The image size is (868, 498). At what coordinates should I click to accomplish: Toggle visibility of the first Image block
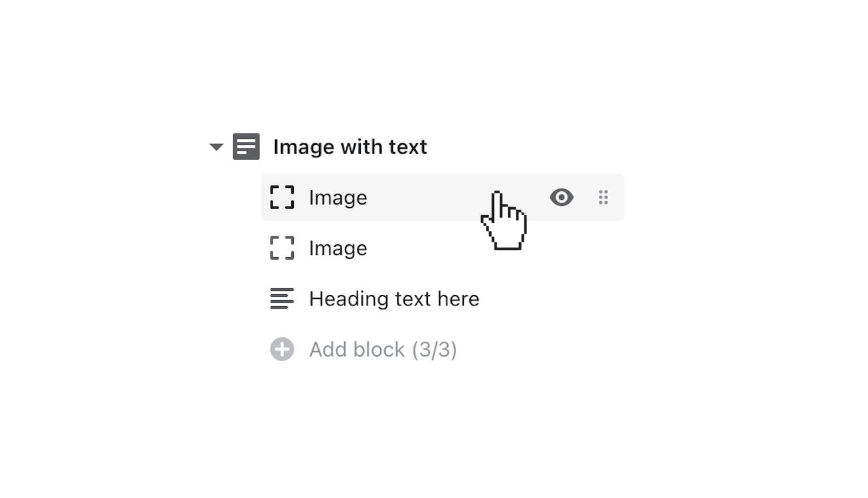tap(562, 197)
